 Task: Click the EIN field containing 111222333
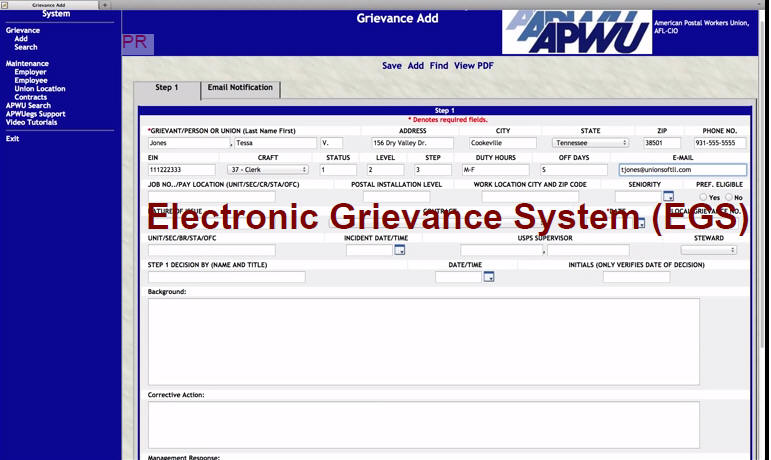(181, 170)
